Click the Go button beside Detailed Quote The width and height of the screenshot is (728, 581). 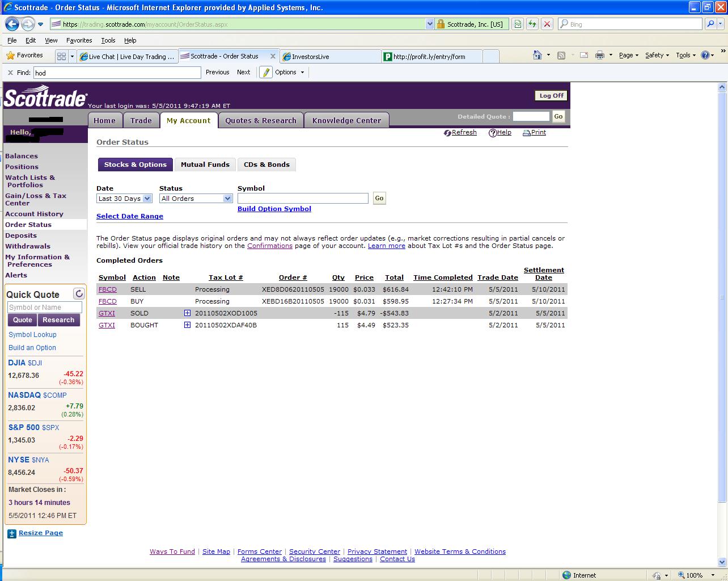(x=558, y=116)
